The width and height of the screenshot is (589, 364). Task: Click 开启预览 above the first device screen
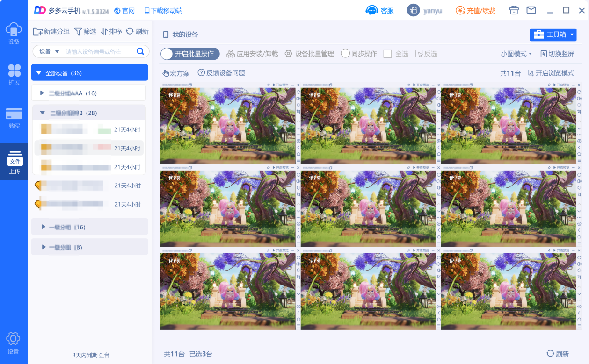[x=281, y=85]
